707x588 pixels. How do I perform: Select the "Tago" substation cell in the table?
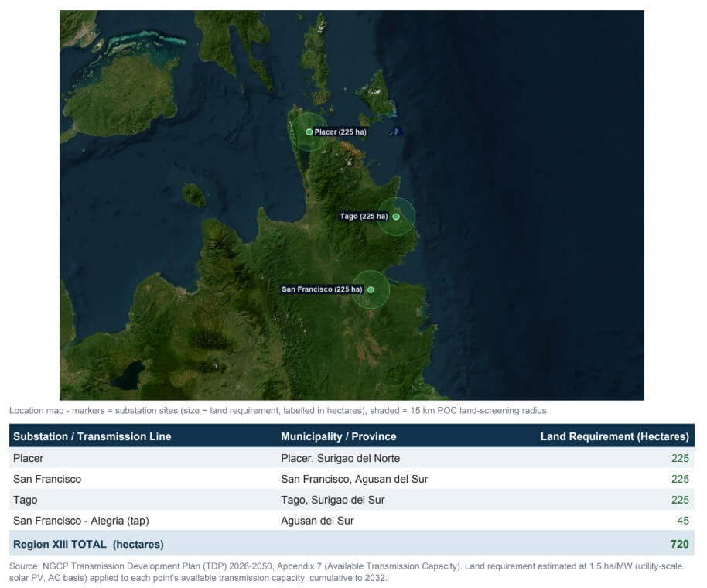pyautogui.click(x=26, y=500)
